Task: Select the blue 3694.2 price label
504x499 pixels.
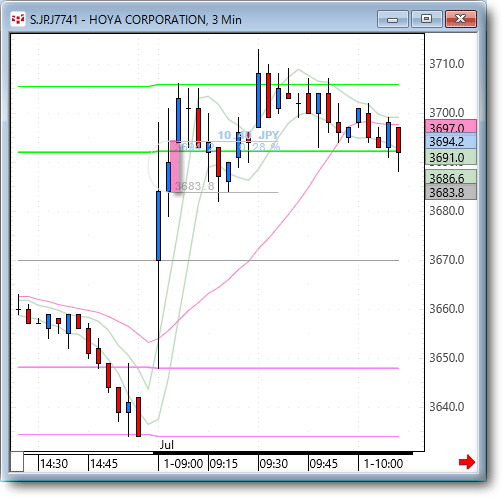Action: tap(451, 142)
